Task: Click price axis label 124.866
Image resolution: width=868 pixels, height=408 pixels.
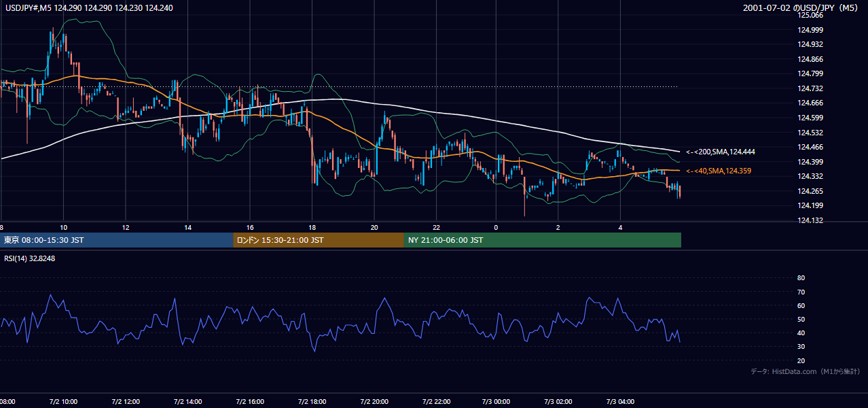Action: coord(812,59)
